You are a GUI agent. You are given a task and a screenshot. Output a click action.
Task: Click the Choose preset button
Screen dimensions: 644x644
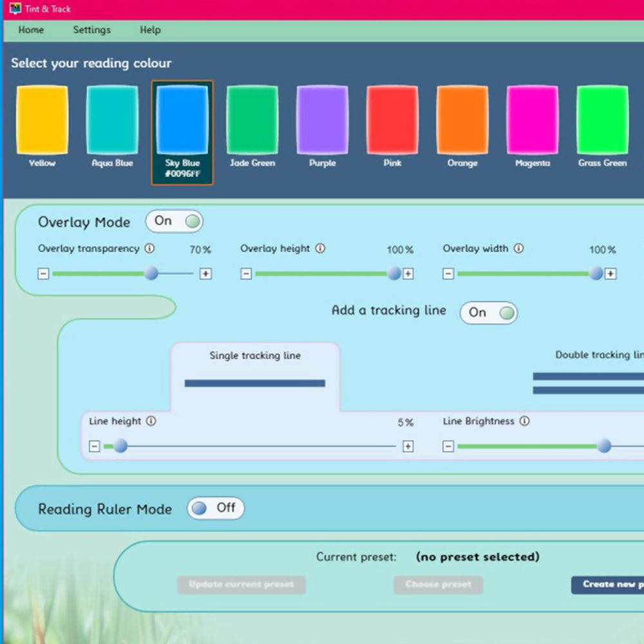click(438, 585)
